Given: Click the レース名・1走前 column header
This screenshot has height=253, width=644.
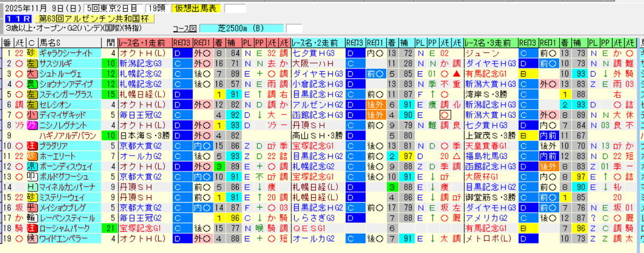Looking at the screenshot, I should (x=145, y=43).
